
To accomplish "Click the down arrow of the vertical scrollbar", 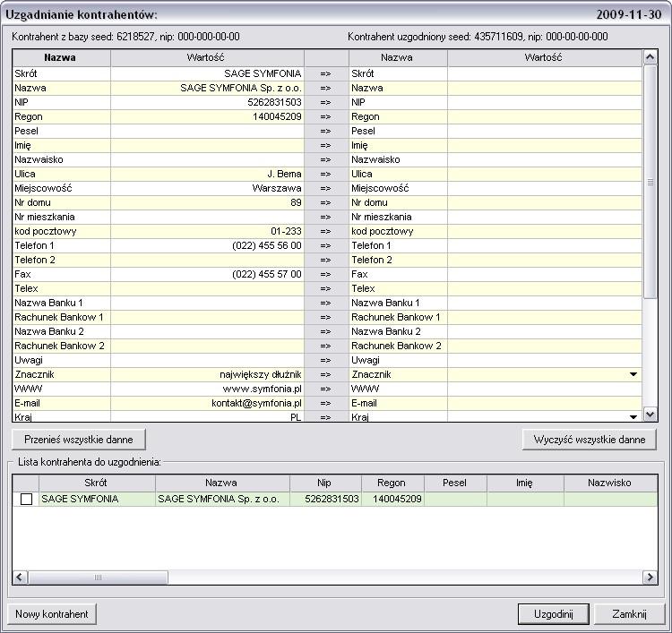I will tap(650, 415).
